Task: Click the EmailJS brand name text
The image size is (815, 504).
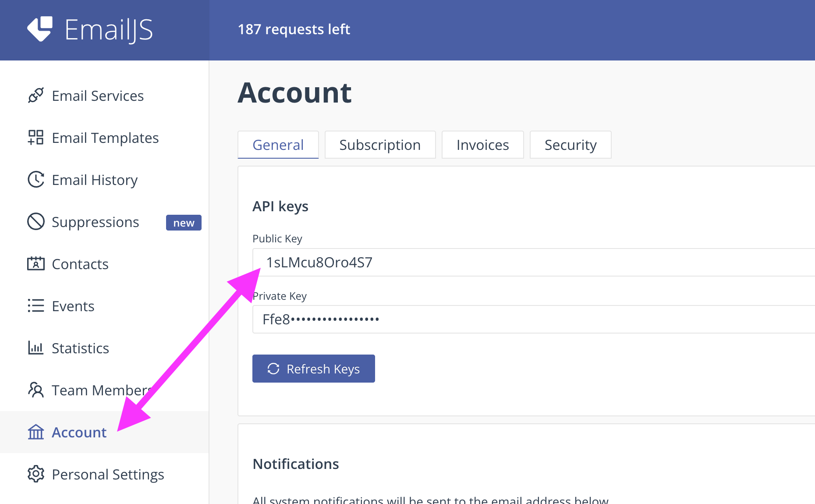Action: pyautogui.click(x=109, y=30)
